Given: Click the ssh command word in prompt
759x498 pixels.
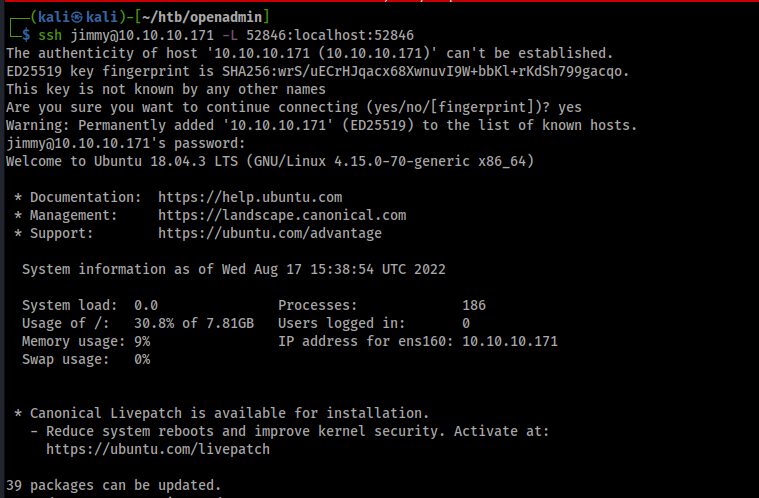Looking at the screenshot, I should coord(50,35).
